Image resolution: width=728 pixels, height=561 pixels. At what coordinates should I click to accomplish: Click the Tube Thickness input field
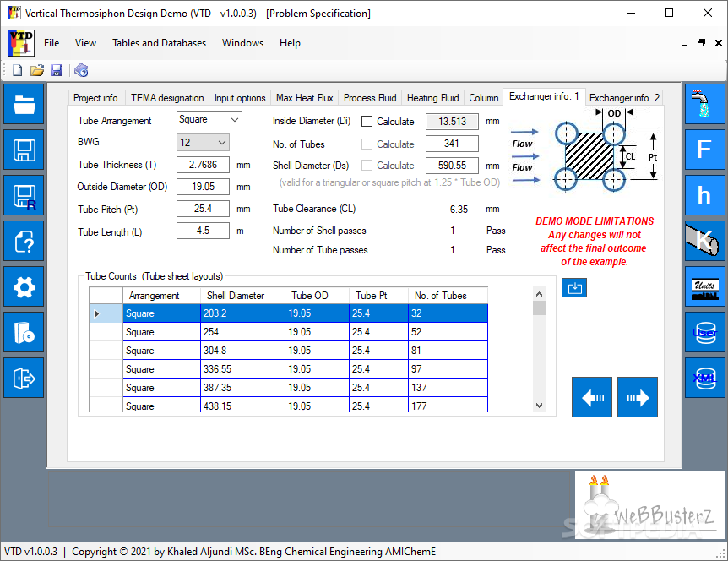(x=203, y=165)
